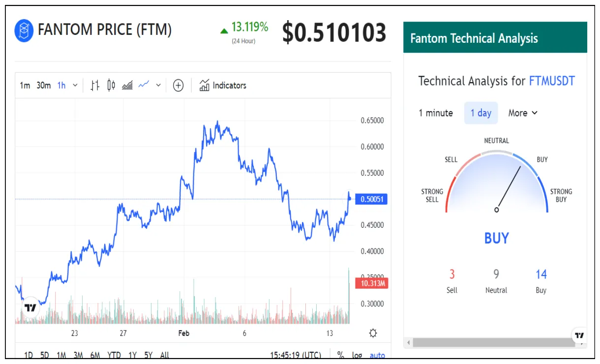Open the compare symbol plus icon
The height and width of the screenshot is (364, 600).
click(178, 85)
